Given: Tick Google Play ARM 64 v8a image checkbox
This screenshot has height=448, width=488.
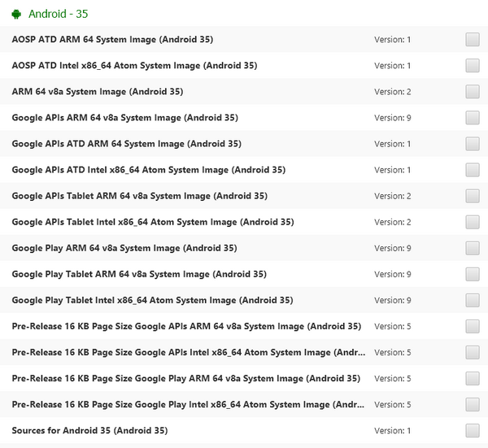Looking at the screenshot, I should (472, 248).
